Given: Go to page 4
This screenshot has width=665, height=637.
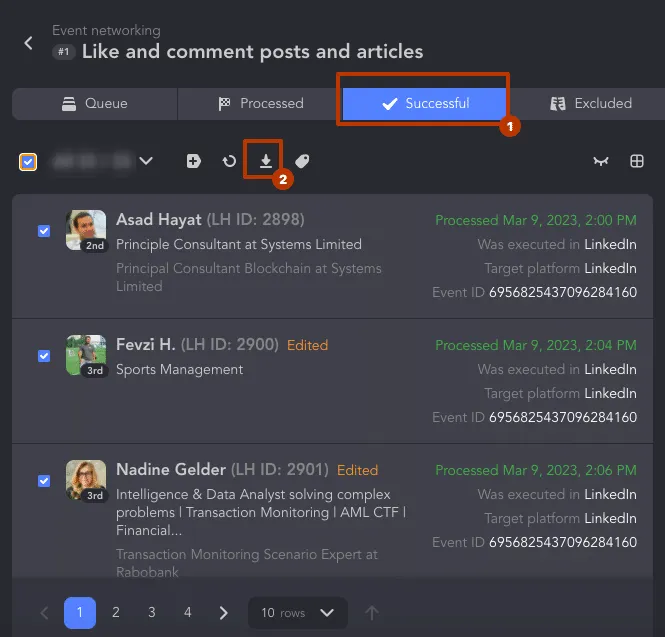Looking at the screenshot, I should tap(188, 613).
